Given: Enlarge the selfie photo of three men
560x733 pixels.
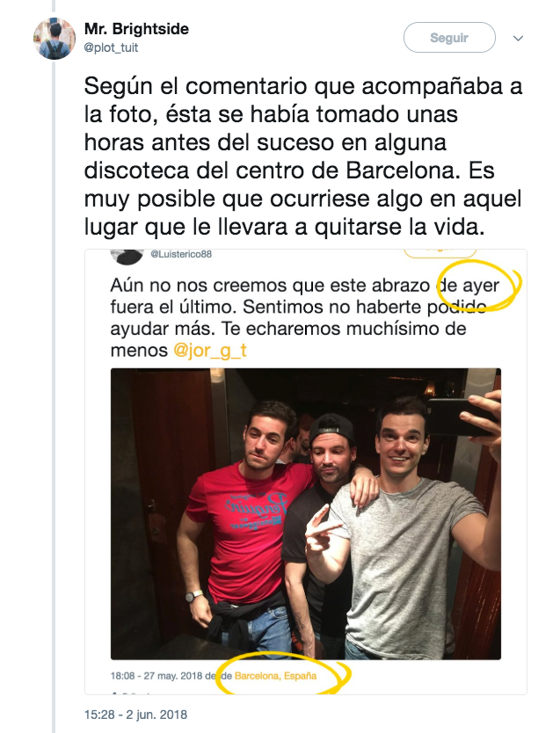Looking at the screenshot, I should (306, 514).
